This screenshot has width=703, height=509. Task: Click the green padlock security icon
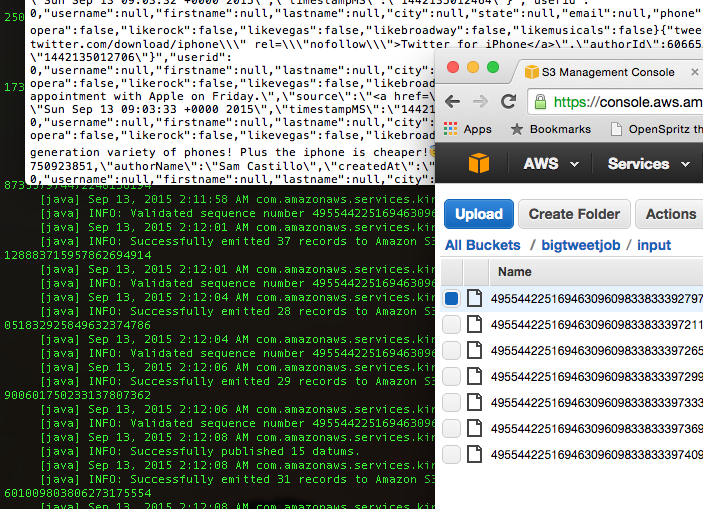click(x=540, y=102)
